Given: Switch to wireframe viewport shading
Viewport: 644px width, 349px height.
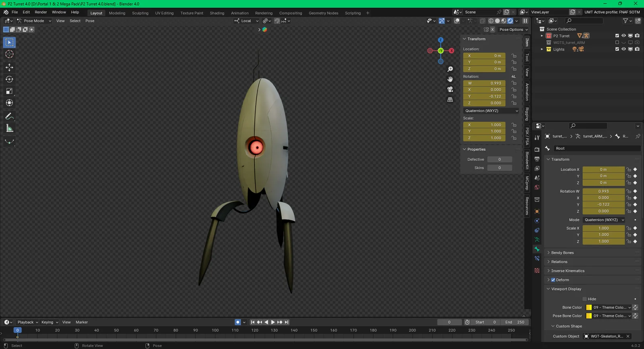Looking at the screenshot, I should [491, 21].
